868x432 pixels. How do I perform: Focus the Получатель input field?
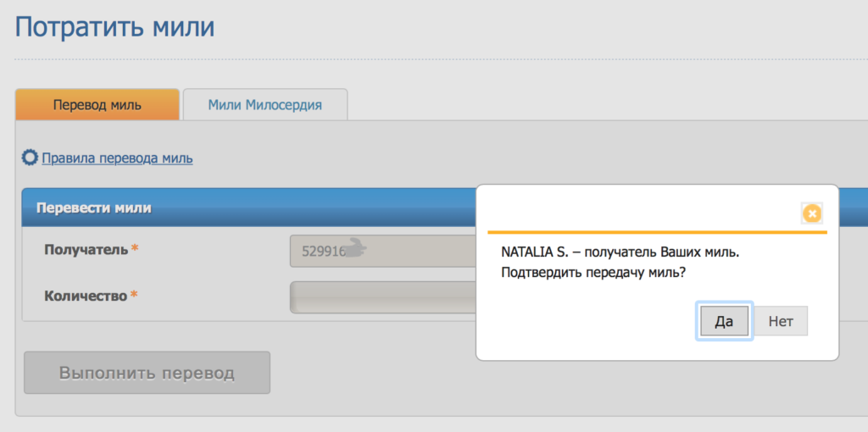383,251
